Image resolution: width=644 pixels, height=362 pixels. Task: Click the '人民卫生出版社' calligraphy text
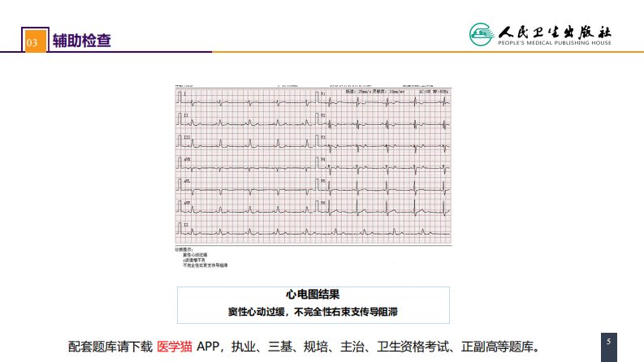pos(555,32)
